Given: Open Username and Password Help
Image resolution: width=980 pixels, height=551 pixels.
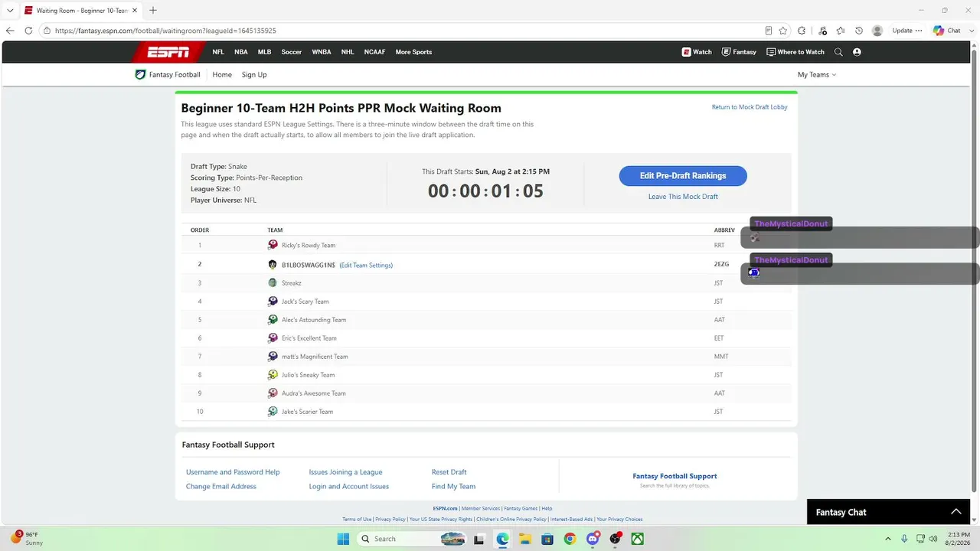Looking at the screenshot, I should (x=233, y=472).
